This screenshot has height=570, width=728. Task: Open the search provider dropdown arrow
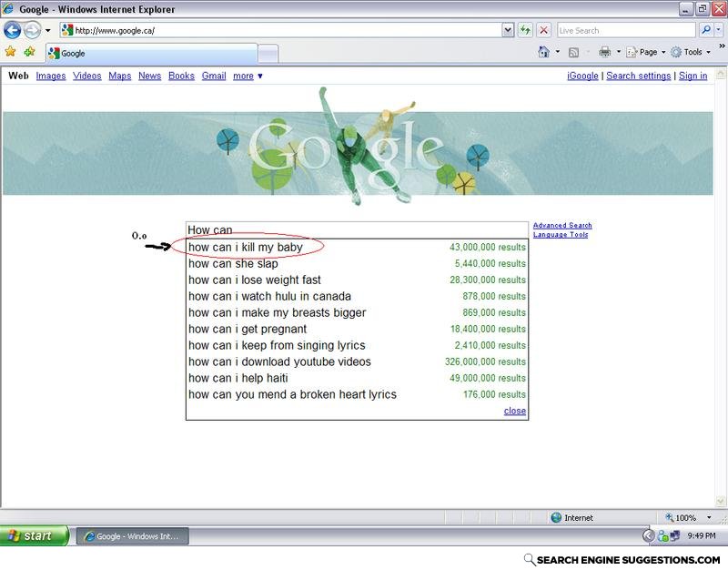(x=718, y=30)
